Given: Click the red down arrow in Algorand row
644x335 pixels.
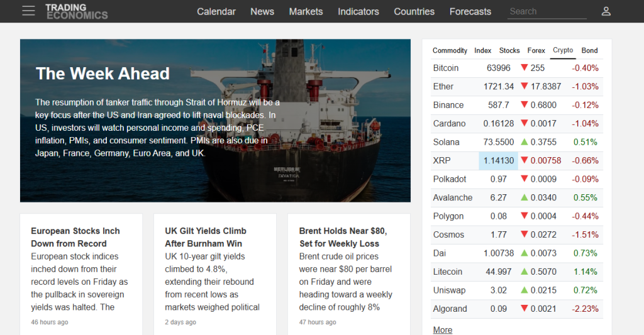Looking at the screenshot, I should coord(524,308).
